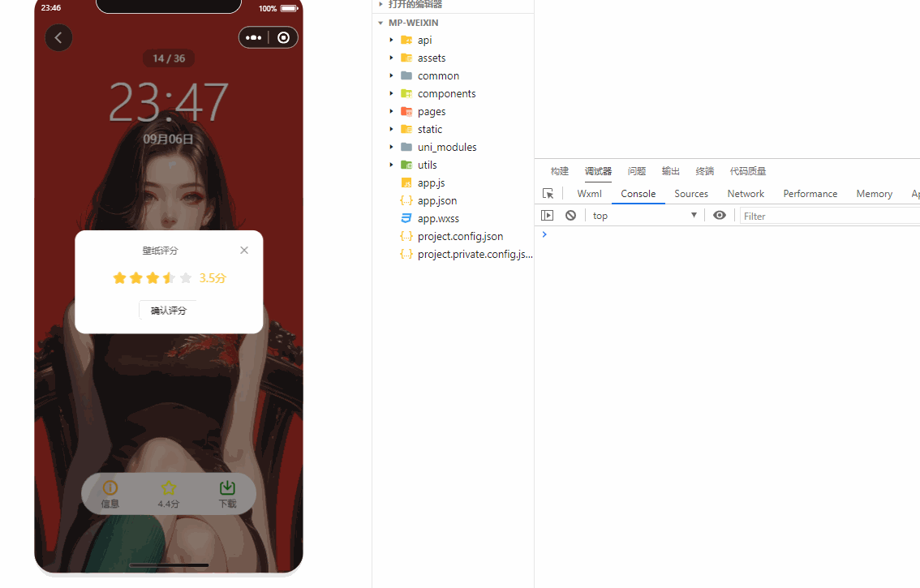Viewport: 920px width, 588px height.
Task: Open the Sources devtools tab
Action: point(691,194)
